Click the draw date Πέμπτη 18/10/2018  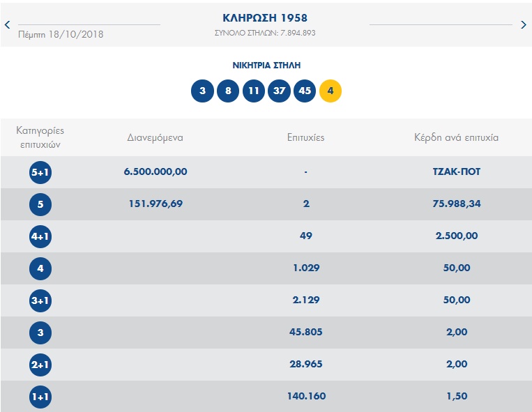(61, 33)
